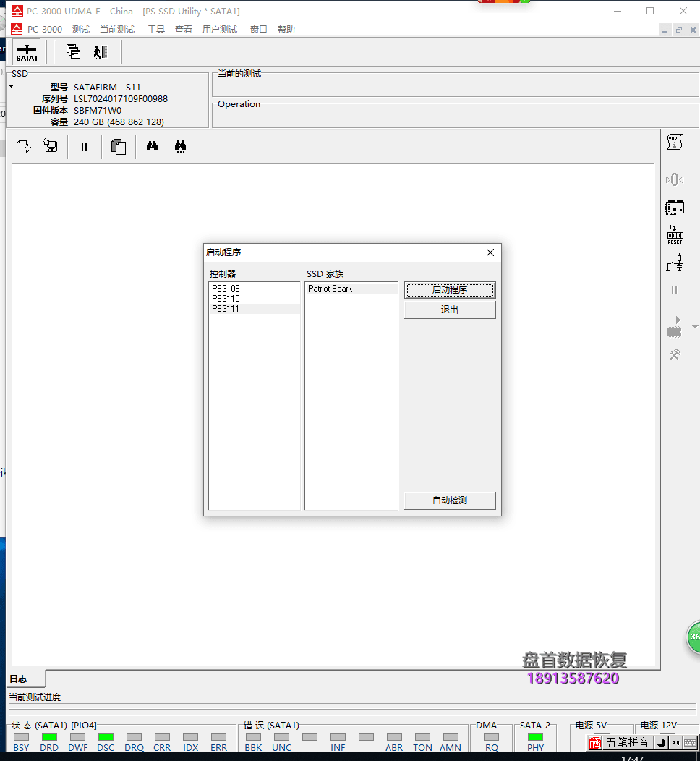The width and height of the screenshot is (700, 761).
Task: Click the red IME logo icon
Action: pos(594,743)
